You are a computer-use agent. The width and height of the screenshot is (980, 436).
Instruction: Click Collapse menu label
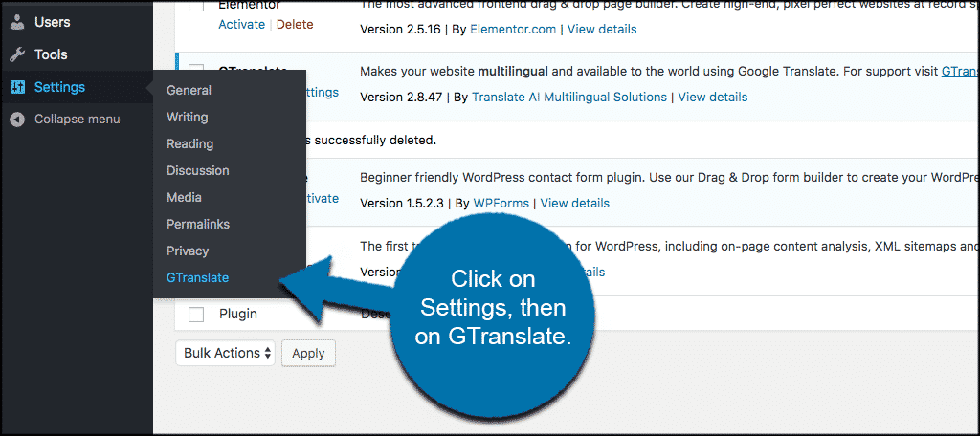tap(77, 120)
